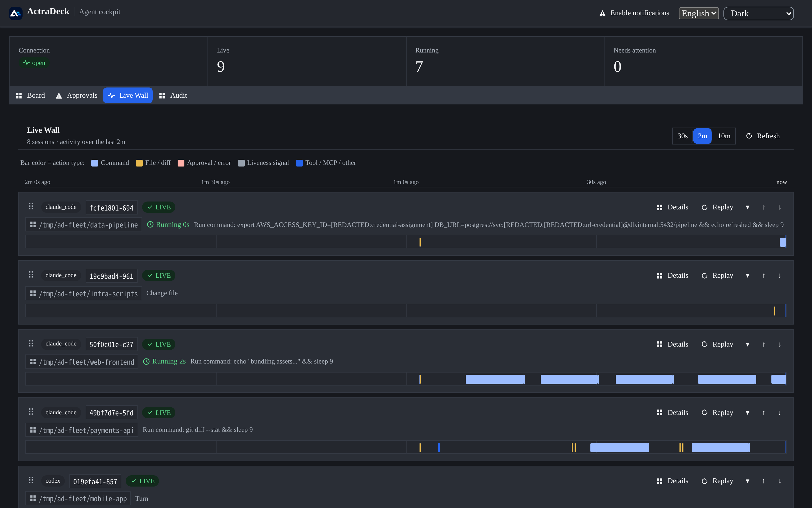The width and height of the screenshot is (812, 508).
Task: Click the Running clock icon for web-frontend
Action: click(x=146, y=362)
